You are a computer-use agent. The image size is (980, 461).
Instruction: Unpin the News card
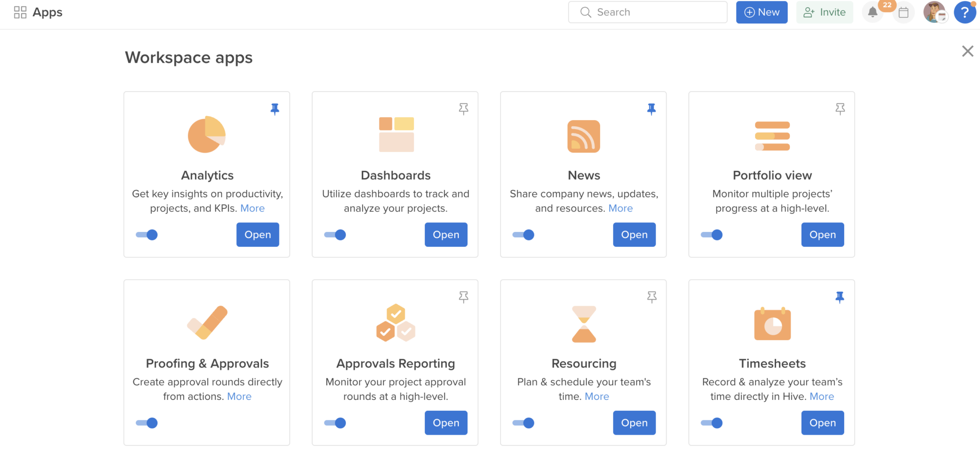pos(652,109)
